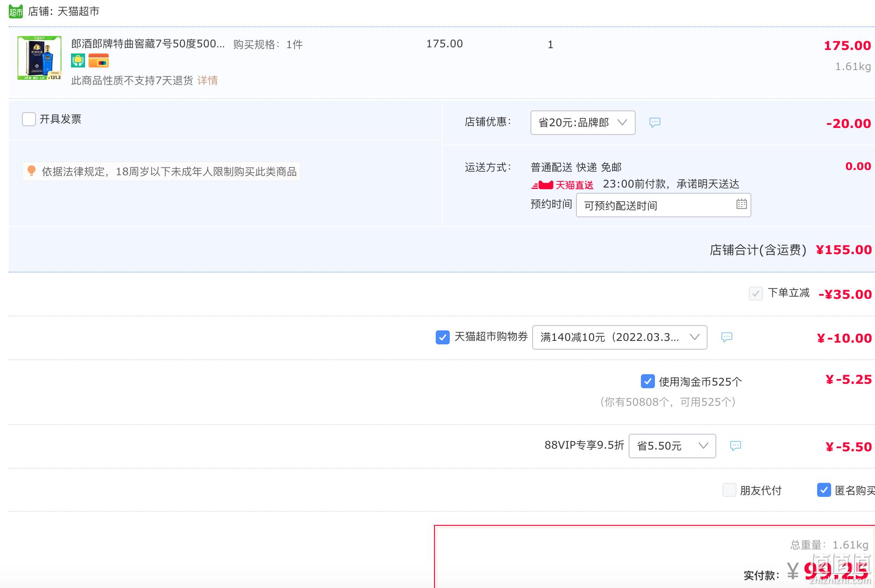This screenshot has height=588, width=875.
Task: Click the green service badge under product title
Action: tap(78, 60)
